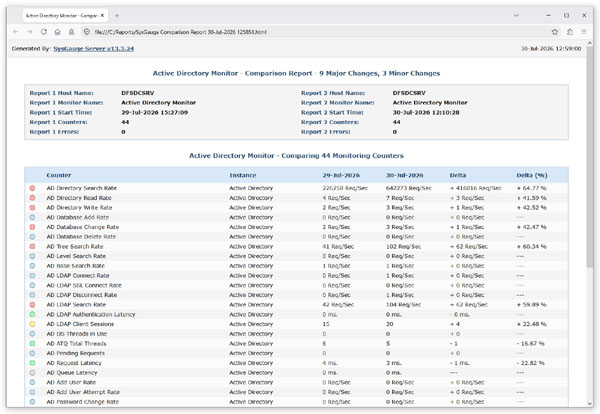
Task: Click green status icon for AD LDAP Authentication Latency
Action: pyautogui.click(x=33, y=315)
